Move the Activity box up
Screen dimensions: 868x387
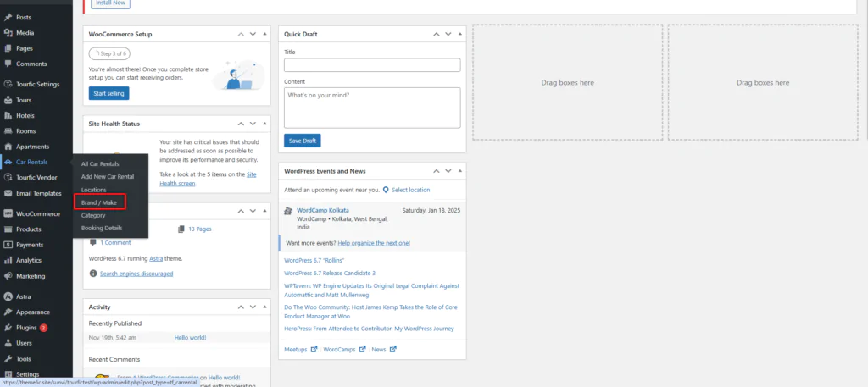click(x=241, y=307)
